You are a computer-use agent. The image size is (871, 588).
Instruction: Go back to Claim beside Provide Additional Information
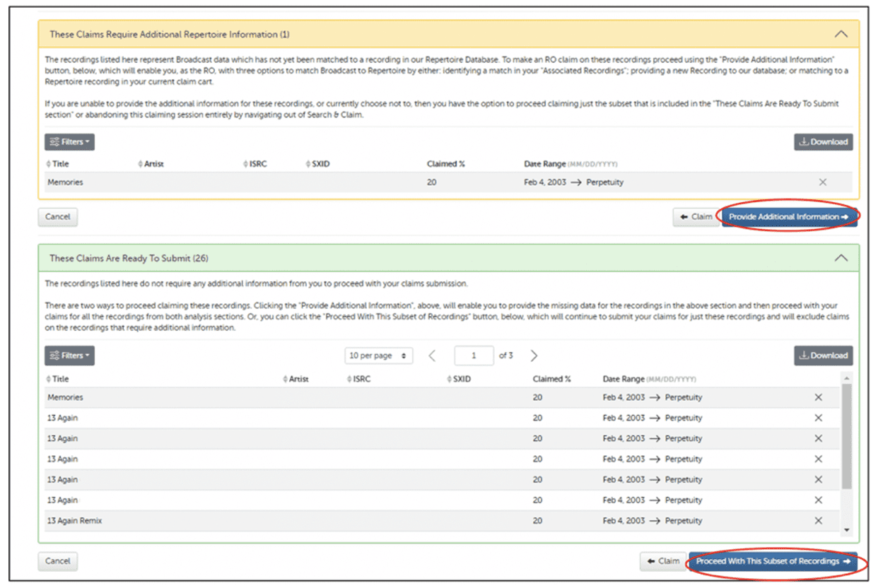coord(696,217)
